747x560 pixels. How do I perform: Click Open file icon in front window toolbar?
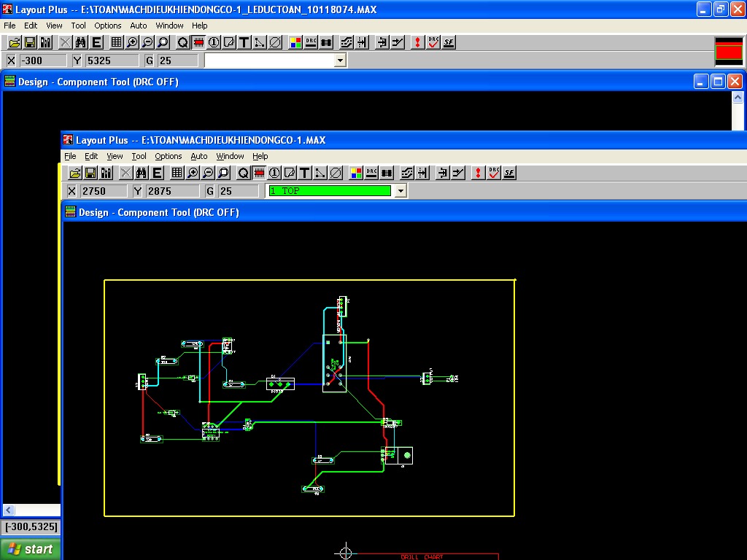point(74,173)
